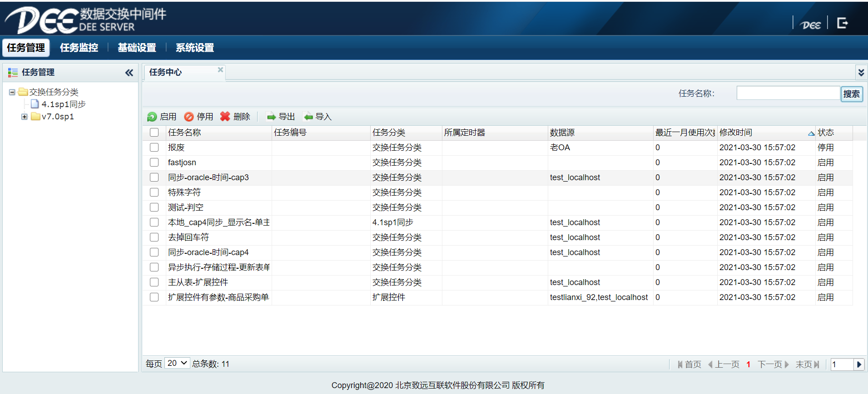The height and width of the screenshot is (394, 868).
Task: Collapse the left panel with double-chevron icon
Action: click(129, 73)
